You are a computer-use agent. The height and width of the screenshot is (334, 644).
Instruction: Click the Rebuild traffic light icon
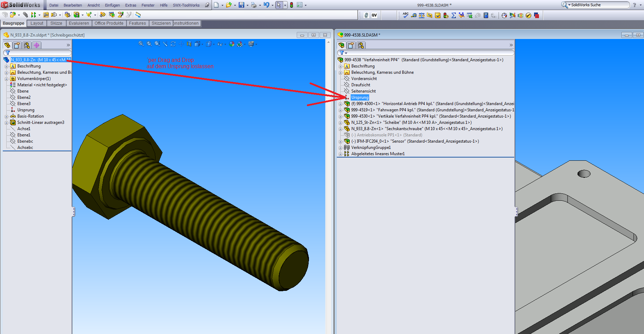coord(292,5)
